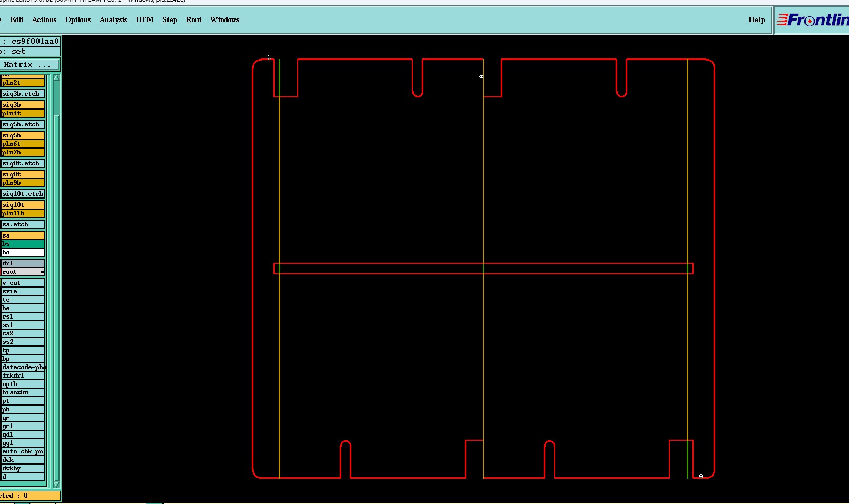Select the pln6t layer
The image size is (849, 504).
pyautogui.click(x=23, y=144)
